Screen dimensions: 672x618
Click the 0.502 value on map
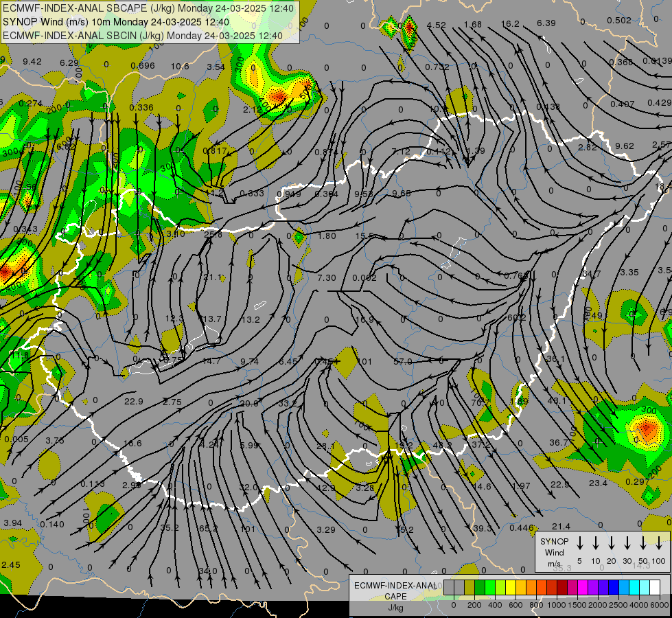619,20
